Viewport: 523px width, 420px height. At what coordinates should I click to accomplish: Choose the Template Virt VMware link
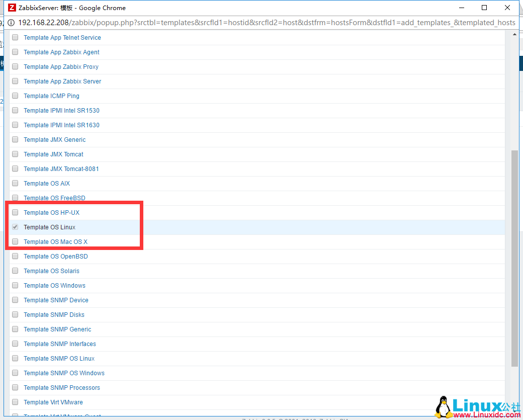coord(53,402)
